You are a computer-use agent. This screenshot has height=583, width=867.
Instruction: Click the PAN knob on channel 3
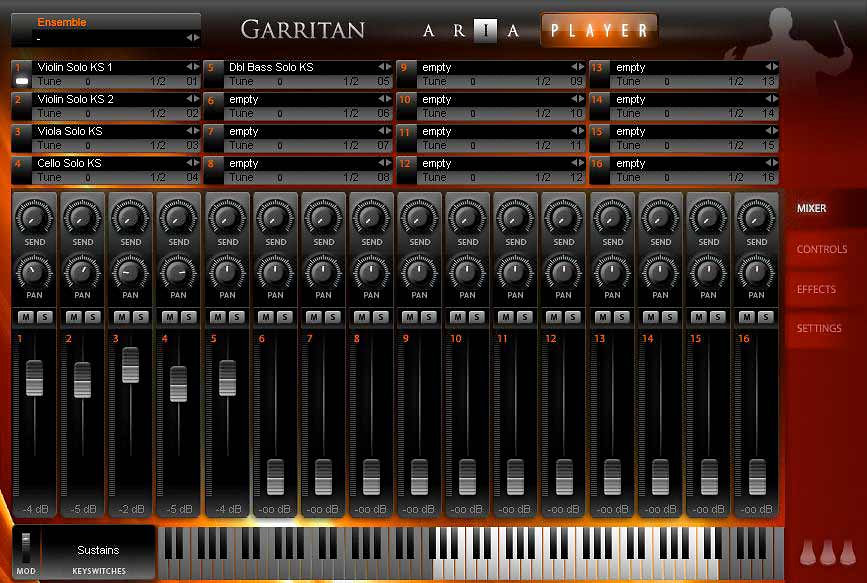(130, 271)
